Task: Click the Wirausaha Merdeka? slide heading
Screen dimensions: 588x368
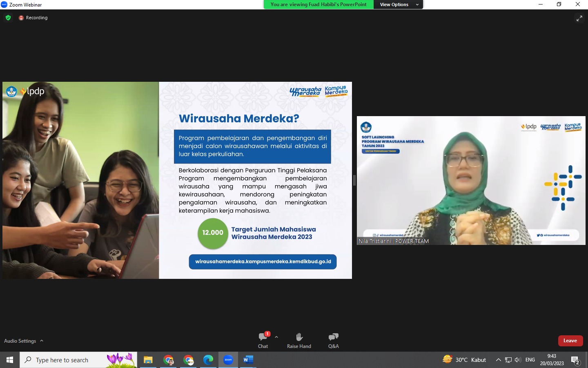Action: point(239,119)
